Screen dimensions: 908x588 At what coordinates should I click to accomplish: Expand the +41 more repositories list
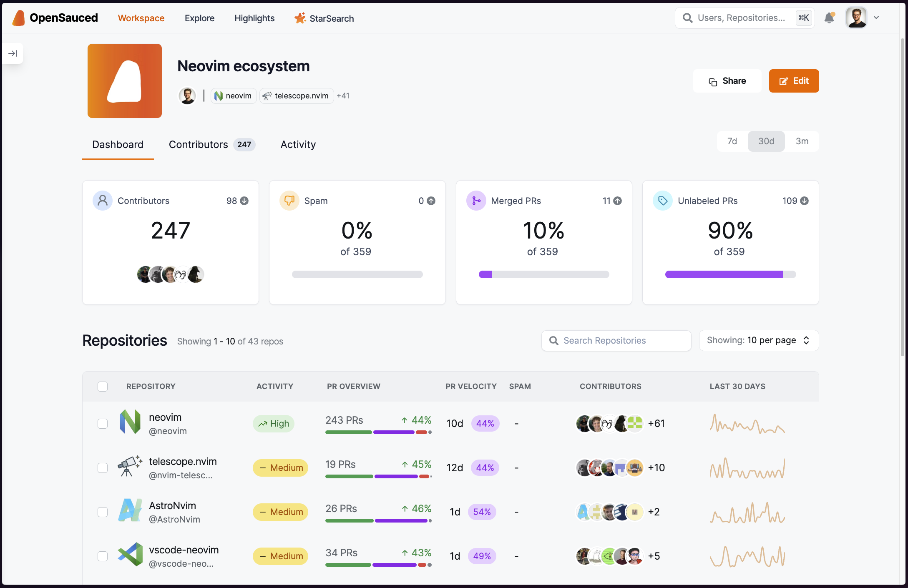click(343, 96)
